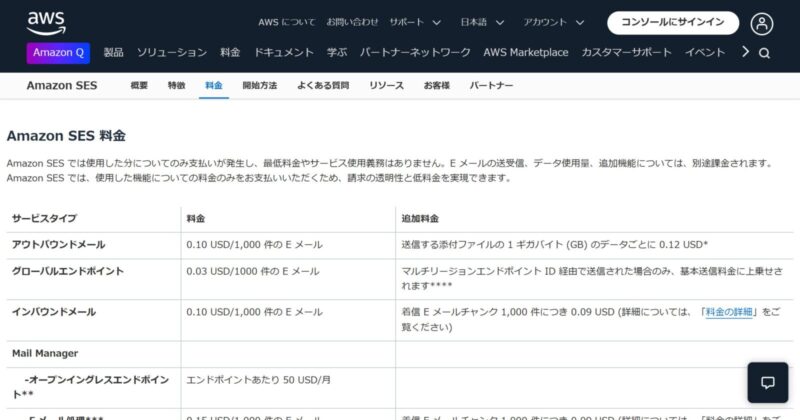This screenshot has width=800, height=420.
Task: Select the 開始方法 tab
Action: [259, 86]
